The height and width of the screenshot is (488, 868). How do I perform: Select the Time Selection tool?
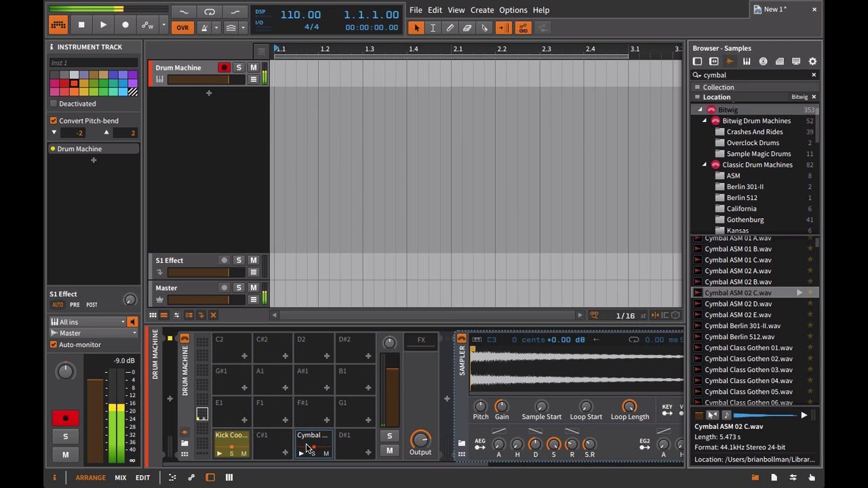point(433,28)
